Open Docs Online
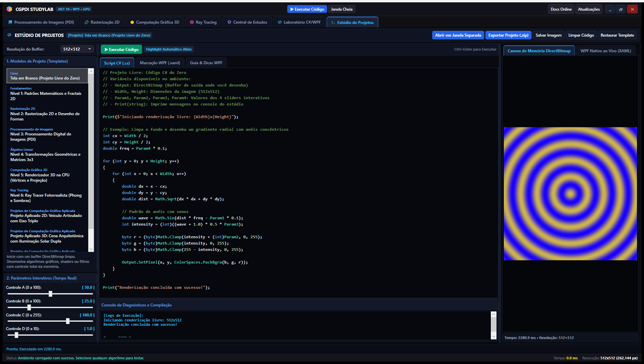Image resolution: width=644 pixels, height=364 pixels. [561, 9]
